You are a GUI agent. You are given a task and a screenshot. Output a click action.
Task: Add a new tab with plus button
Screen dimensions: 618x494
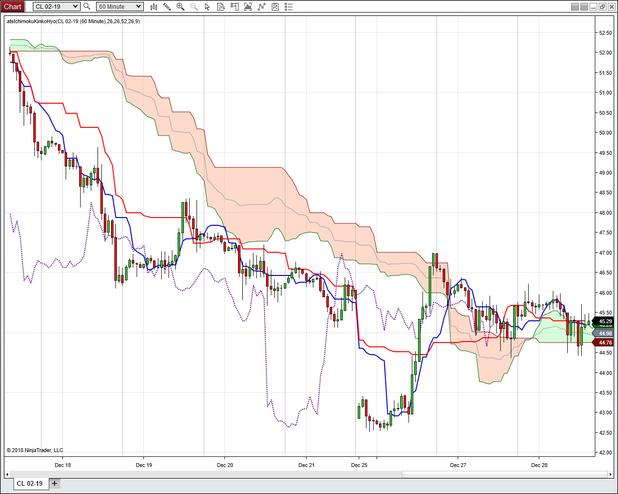tap(55, 484)
